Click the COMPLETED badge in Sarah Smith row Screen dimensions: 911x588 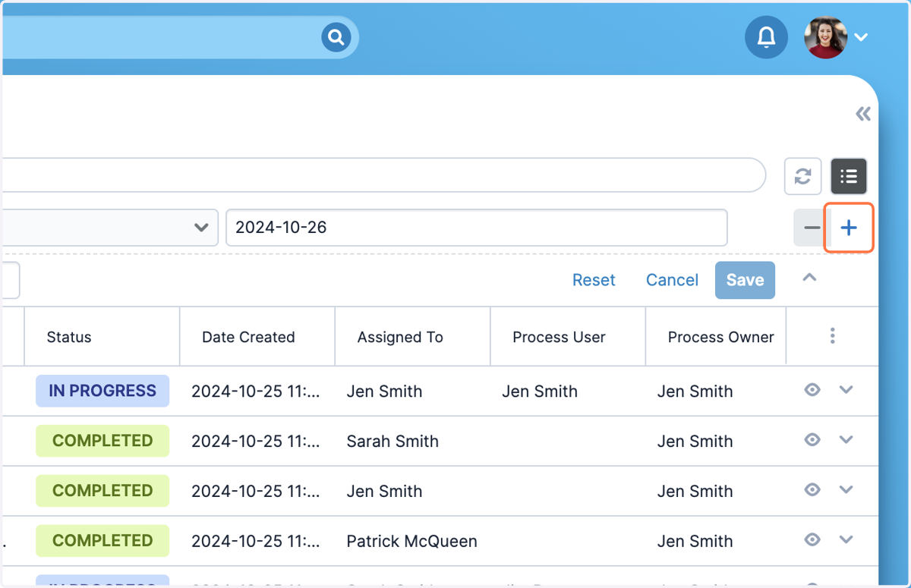click(x=102, y=441)
